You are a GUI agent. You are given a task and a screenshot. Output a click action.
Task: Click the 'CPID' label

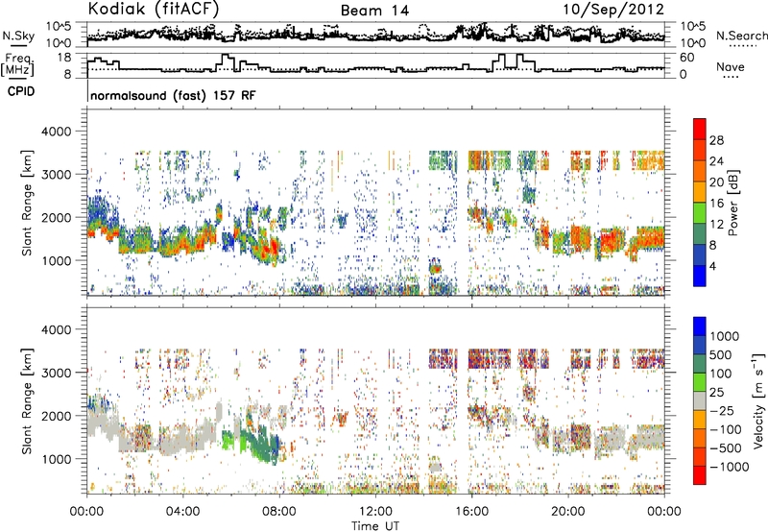click(x=21, y=91)
